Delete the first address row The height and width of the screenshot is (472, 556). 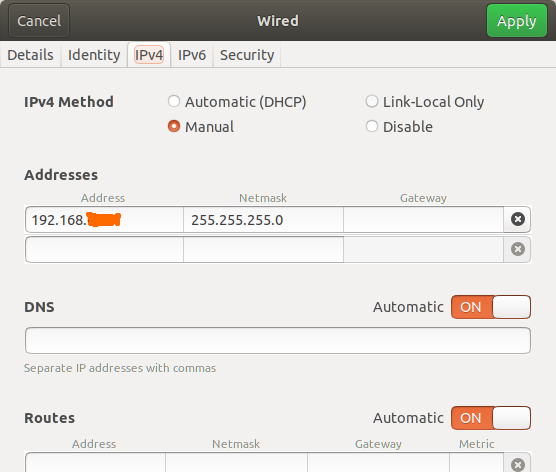pos(517,219)
